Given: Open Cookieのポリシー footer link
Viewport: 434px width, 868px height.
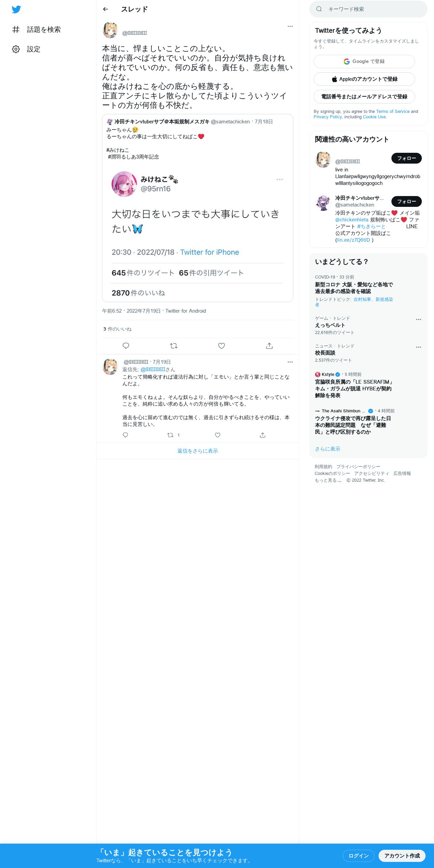Looking at the screenshot, I should tap(332, 474).
